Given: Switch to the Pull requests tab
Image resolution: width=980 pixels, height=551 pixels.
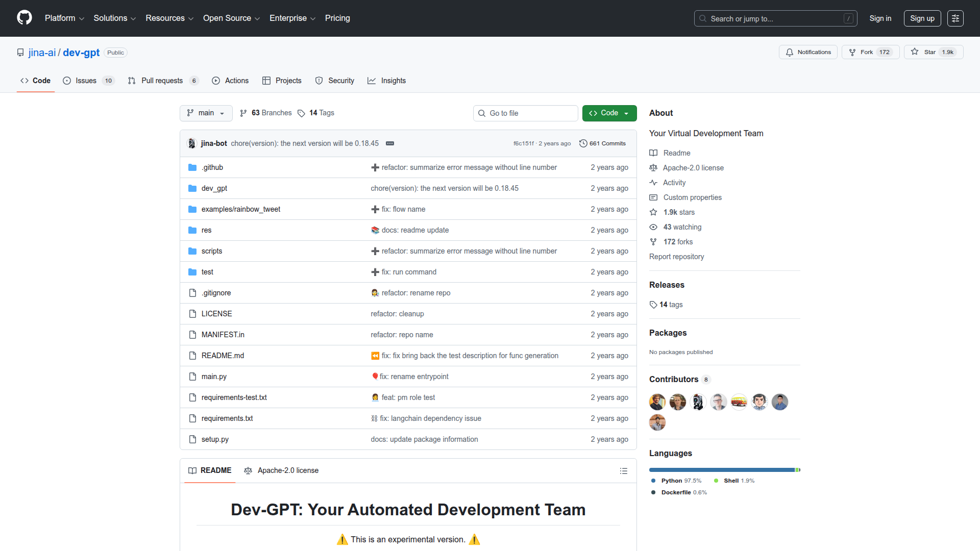Looking at the screenshot, I should pyautogui.click(x=162, y=81).
